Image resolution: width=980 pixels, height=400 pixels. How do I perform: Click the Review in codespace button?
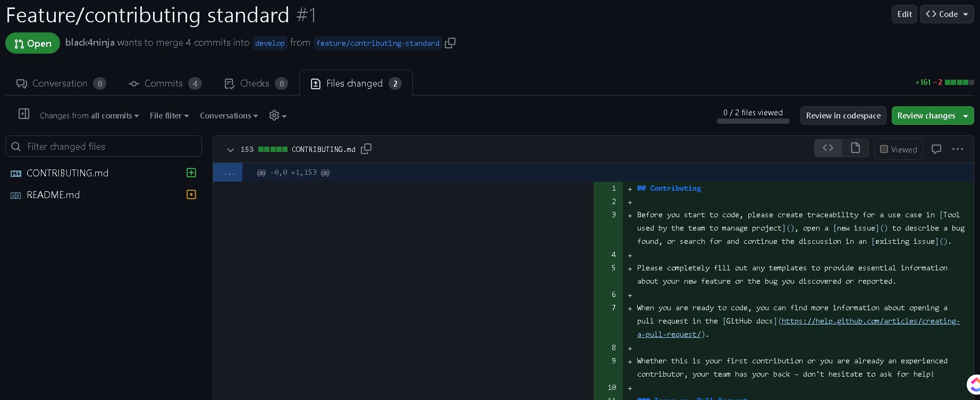(x=843, y=116)
